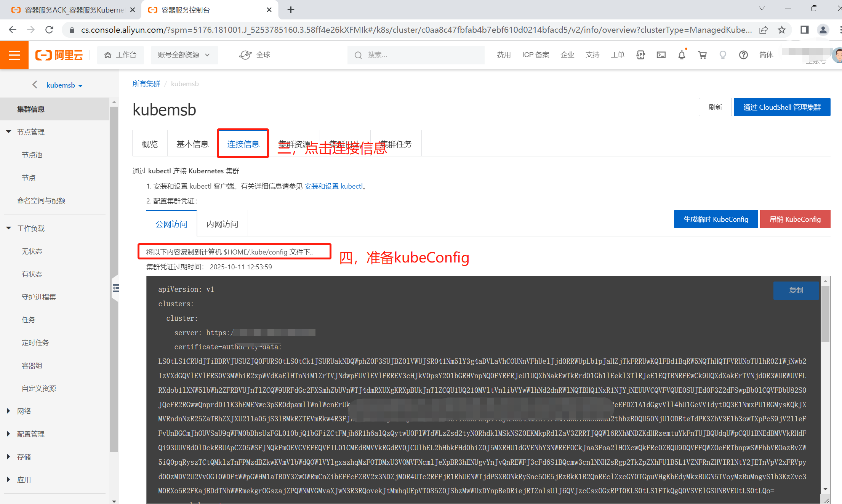Click the sidebar scrollbar thumb

[x=114, y=279]
